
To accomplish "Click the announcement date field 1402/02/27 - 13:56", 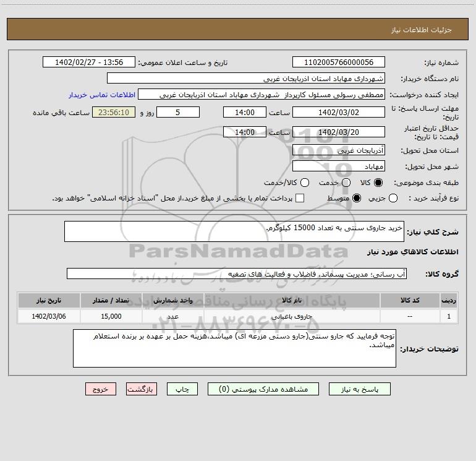I will [89, 62].
